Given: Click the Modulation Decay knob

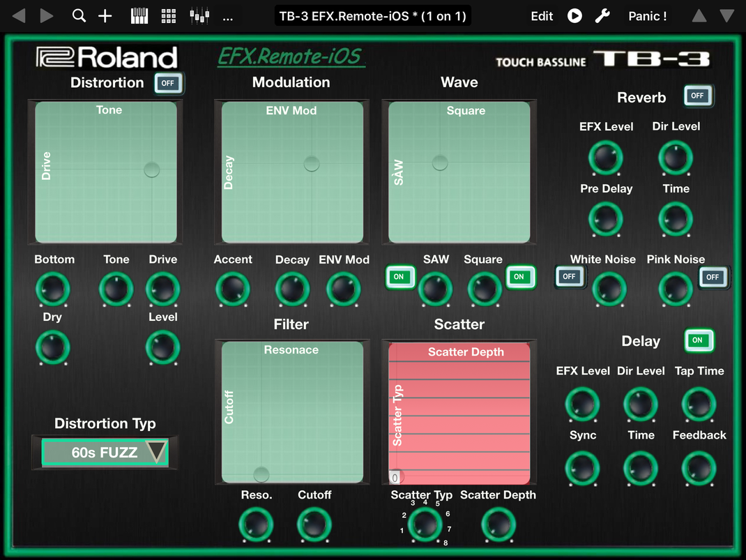Looking at the screenshot, I should (293, 289).
